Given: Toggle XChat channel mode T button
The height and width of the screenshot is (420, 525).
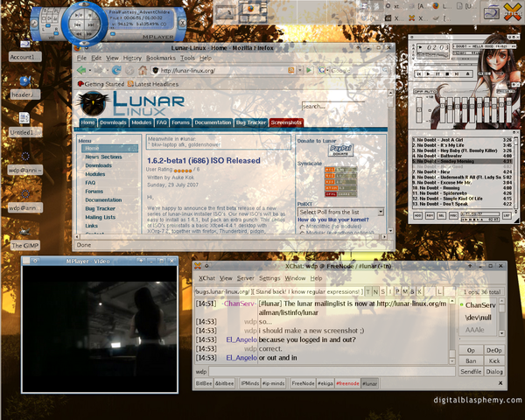Looking at the screenshot, I should coord(368,291).
